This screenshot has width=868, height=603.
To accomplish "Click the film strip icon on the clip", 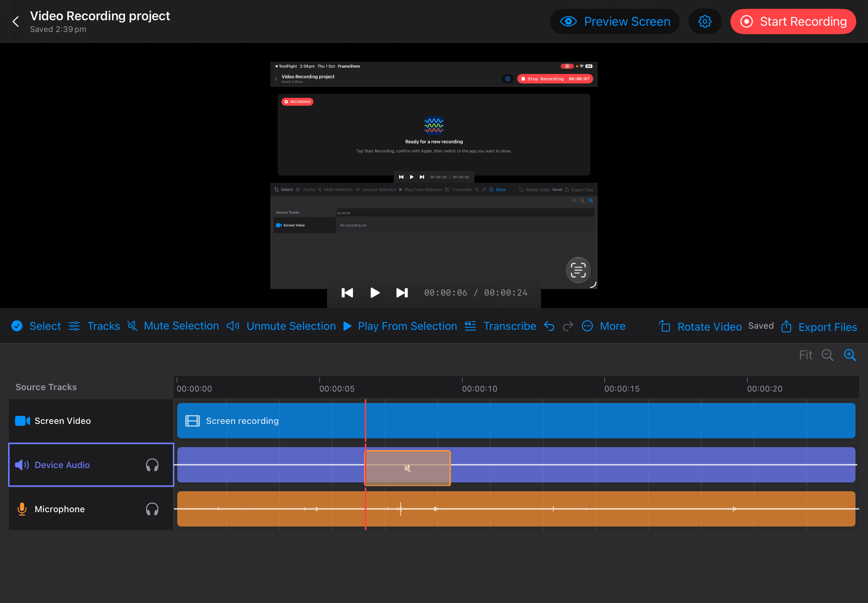I will pyautogui.click(x=192, y=421).
